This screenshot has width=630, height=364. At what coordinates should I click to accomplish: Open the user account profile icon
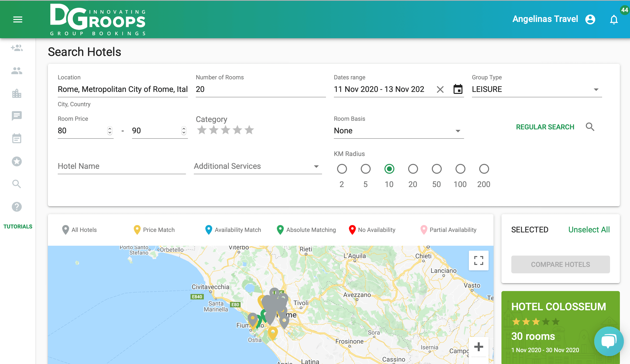(590, 19)
